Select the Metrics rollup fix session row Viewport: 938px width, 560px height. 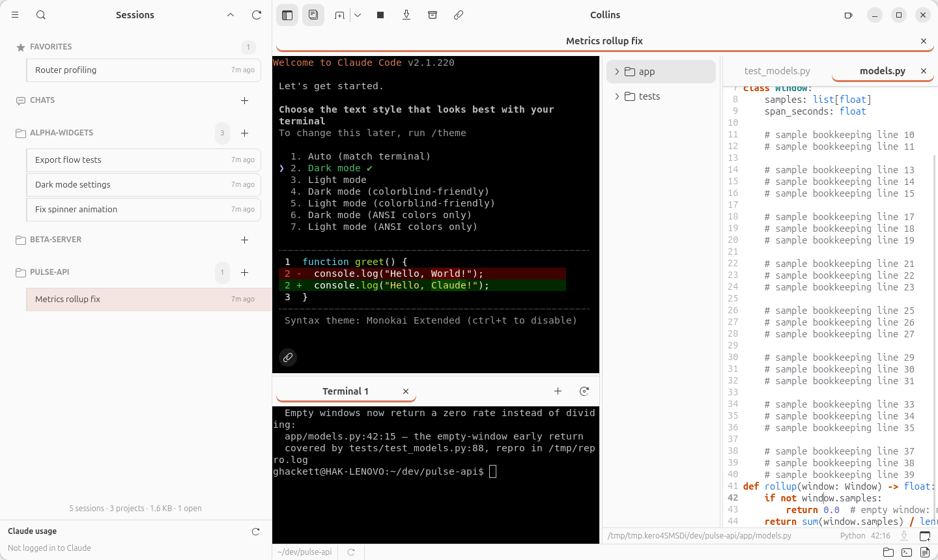(x=149, y=300)
